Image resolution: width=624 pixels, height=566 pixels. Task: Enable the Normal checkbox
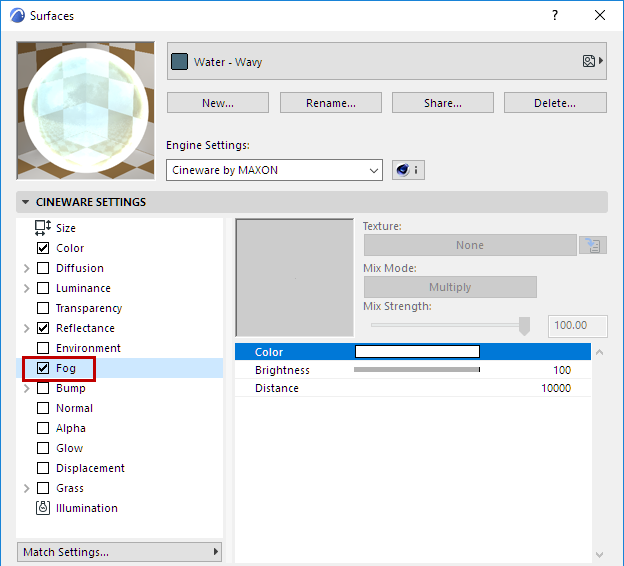[x=43, y=408]
